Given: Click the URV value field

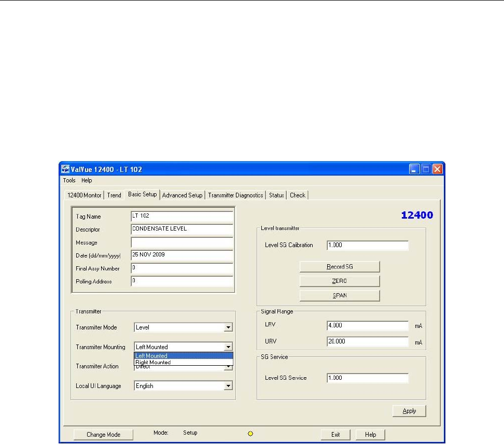Looking at the screenshot, I should click(x=368, y=341).
